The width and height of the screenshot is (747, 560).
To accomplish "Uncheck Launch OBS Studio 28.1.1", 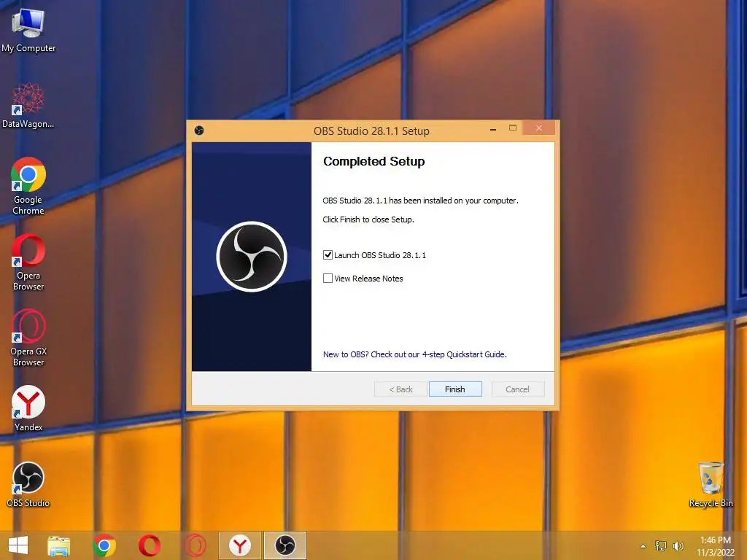I will click(x=328, y=254).
